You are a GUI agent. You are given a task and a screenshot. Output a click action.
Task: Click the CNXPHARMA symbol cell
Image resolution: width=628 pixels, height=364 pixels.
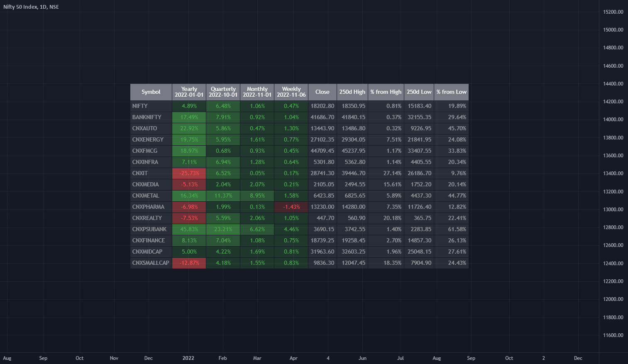151,207
